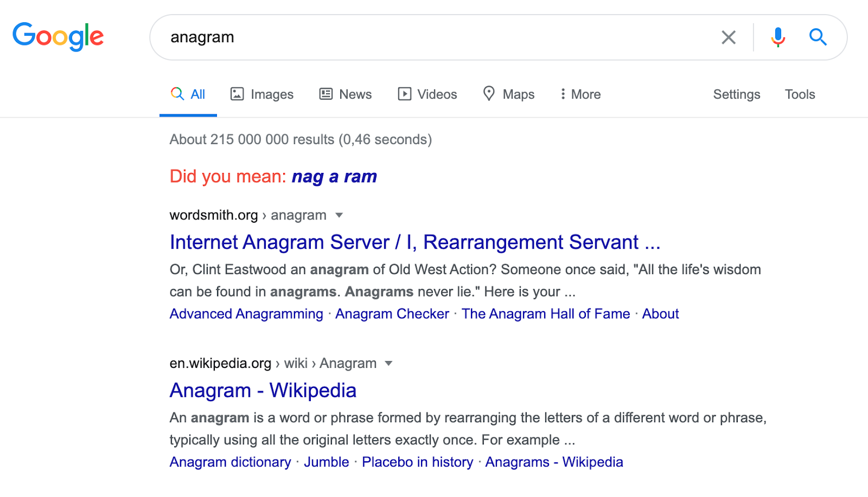
Task: Open the Anagram Checker sitelink
Action: click(392, 314)
